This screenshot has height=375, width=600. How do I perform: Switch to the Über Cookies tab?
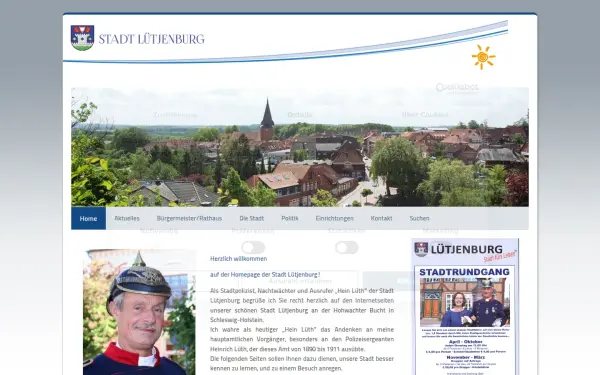point(425,115)
